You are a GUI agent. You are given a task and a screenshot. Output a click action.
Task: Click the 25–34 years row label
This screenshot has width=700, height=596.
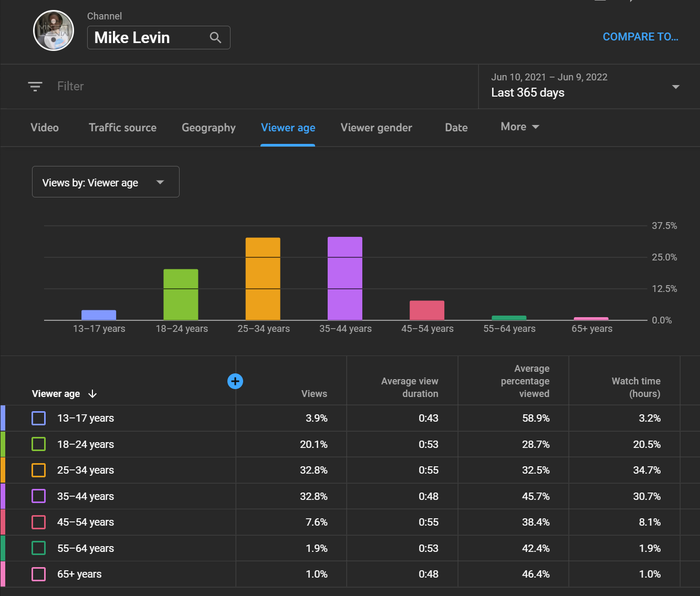click(86, 470)
